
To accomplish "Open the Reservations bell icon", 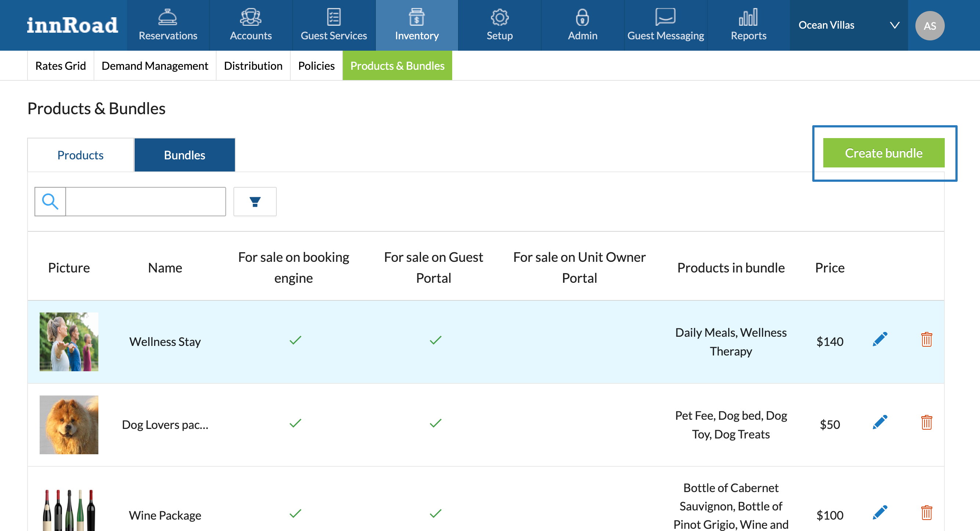I will coord(167,17).
